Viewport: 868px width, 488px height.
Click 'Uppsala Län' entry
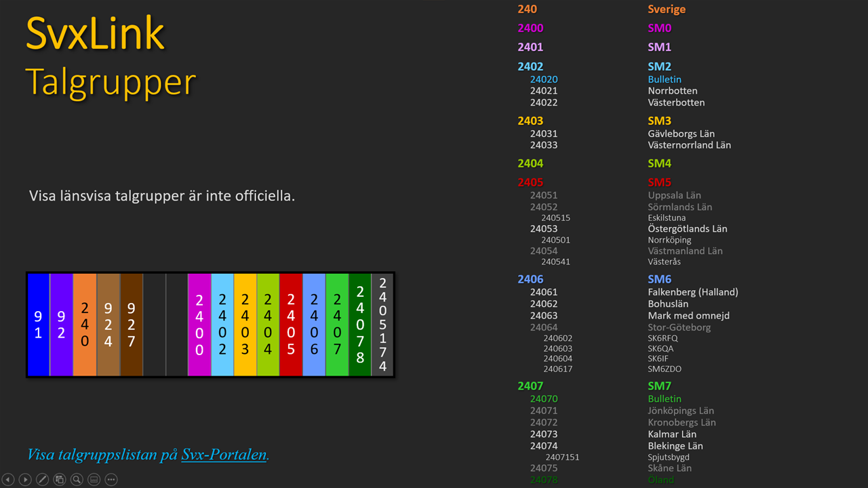(x=674, y=195)
